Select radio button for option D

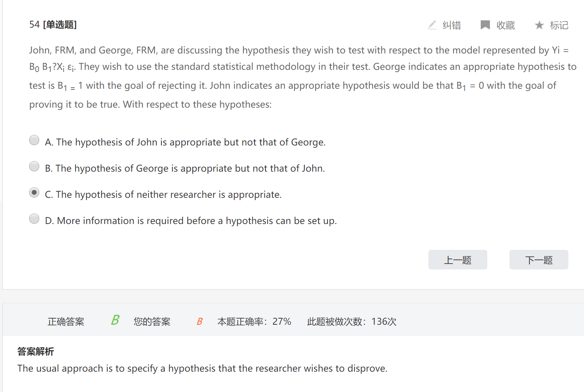(34, 219)
